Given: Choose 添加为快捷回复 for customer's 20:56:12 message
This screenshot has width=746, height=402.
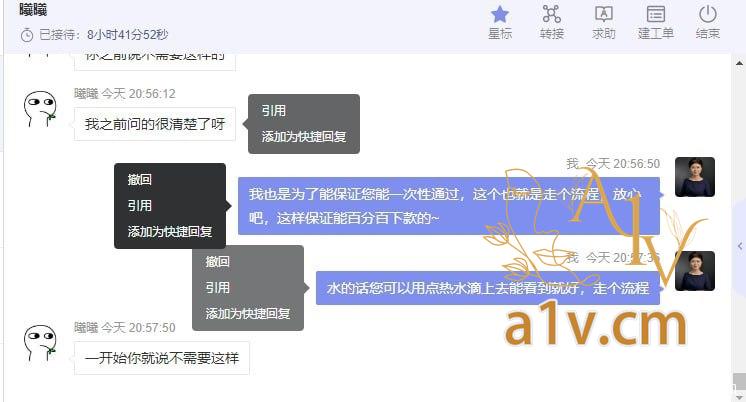Looking at the screenshot, I should click(x=304, y=137).
